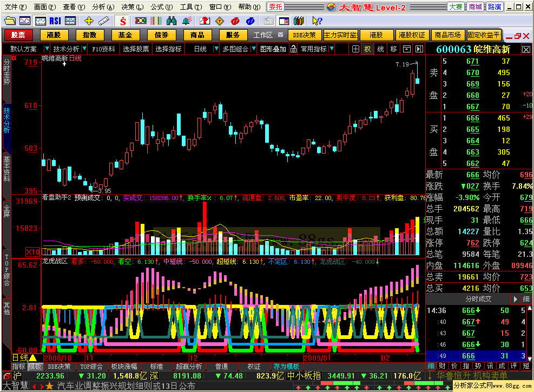Click the skip-to-end bar icon
534x392 pixels.
click(x=419, y=49)
